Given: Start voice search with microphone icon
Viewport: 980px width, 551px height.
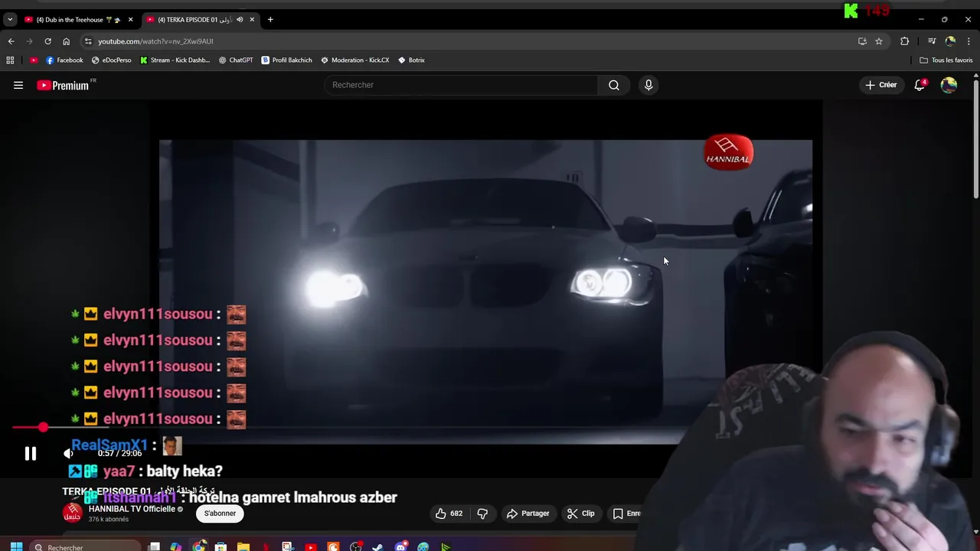Looking at the screenshot, I should [648, 85].
